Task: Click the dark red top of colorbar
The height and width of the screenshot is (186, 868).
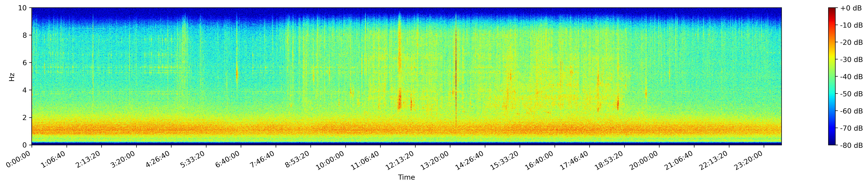Action: click(x=832, y=9)
